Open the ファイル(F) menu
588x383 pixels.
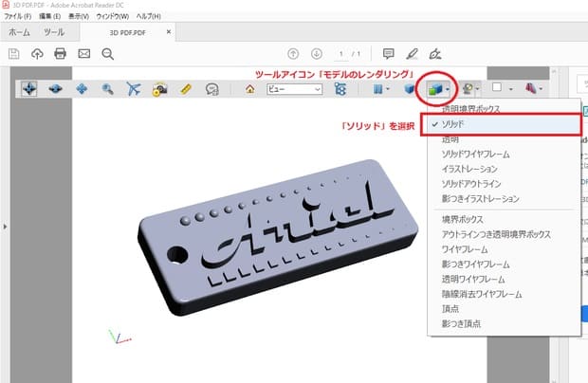18,16
